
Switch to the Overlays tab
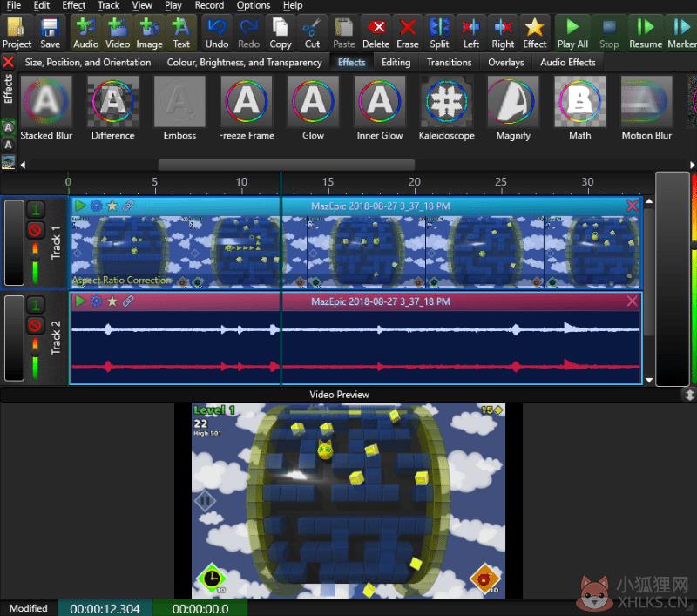click(506, 62)
